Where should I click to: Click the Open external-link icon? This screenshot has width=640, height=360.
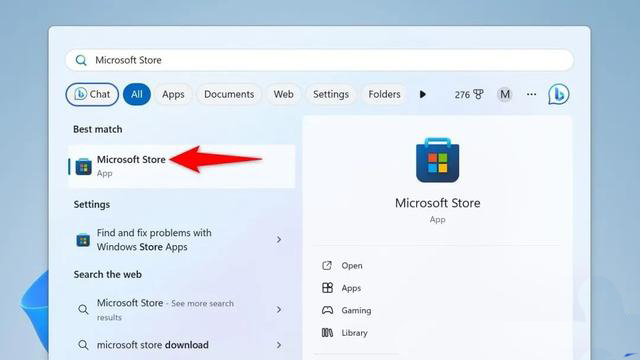[327, 266]
